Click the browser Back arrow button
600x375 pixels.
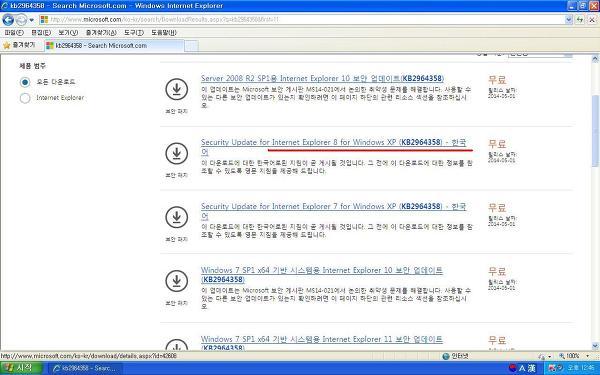click(x=8, y=19)
